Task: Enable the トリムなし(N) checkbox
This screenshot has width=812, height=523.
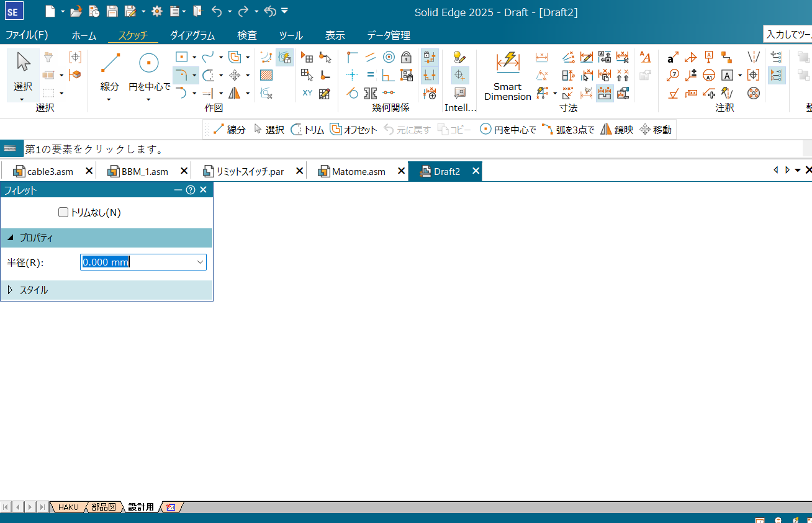Action: pyautogui.click(x=63, y=212)
